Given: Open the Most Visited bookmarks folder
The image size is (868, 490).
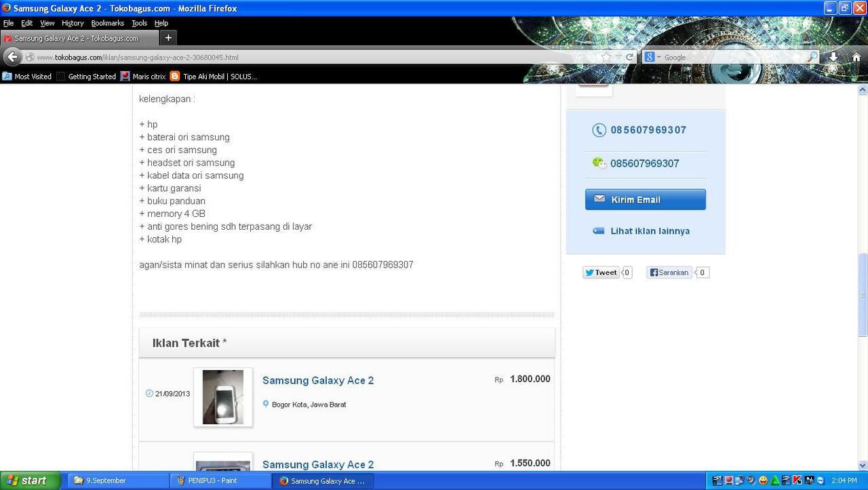Looking at the screenshot, I should pos(27,77).
